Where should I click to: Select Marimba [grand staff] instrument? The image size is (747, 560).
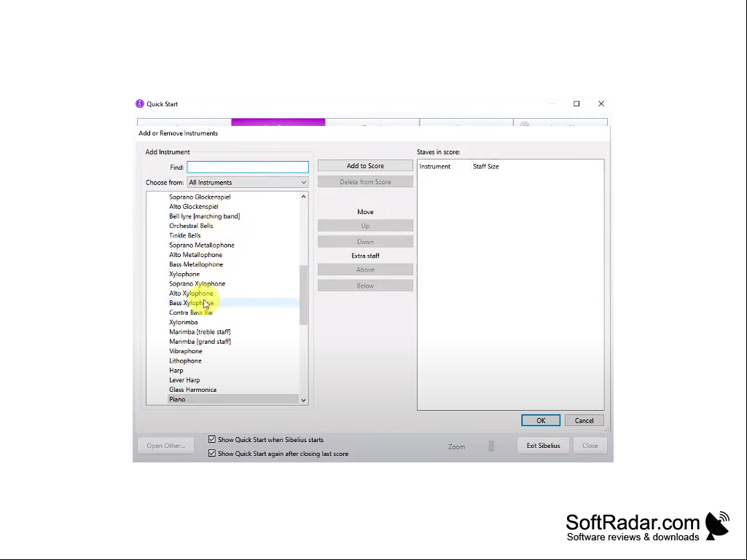pos(200,342)
